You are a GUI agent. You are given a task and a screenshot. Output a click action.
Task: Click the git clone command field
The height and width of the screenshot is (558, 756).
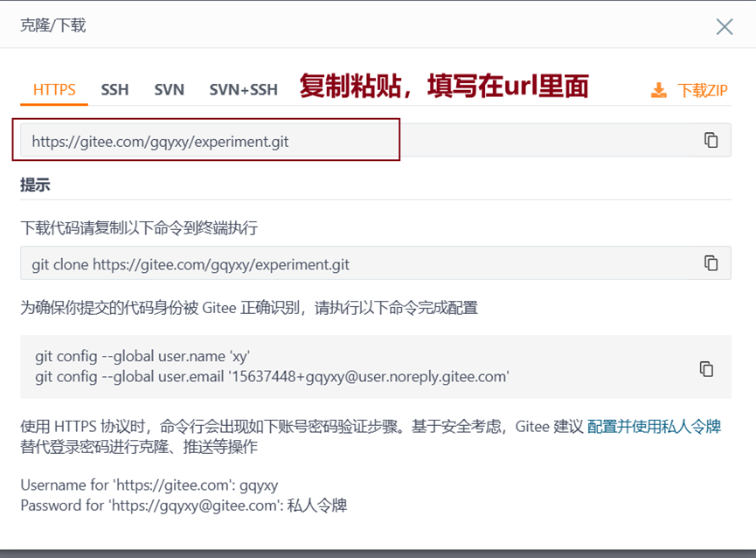pos(376,263)
